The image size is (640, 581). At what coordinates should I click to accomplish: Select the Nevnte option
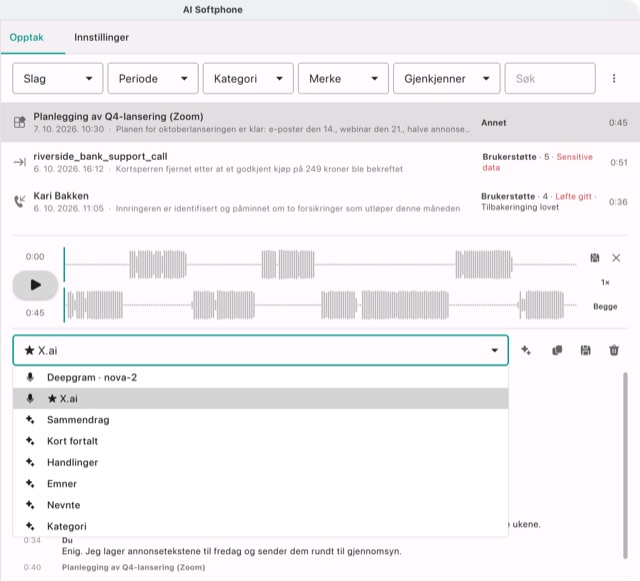(260, 505)
